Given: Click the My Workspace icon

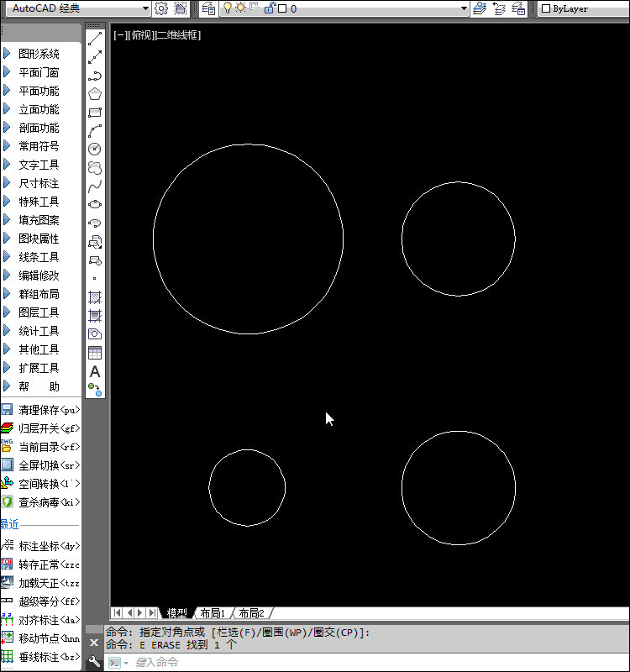Looking at the screenshot, I should 181,8.
